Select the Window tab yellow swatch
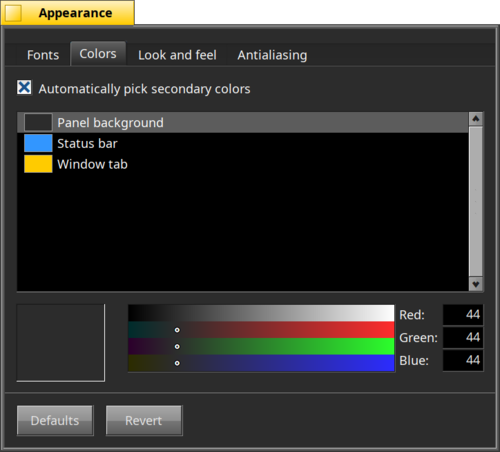Viewport: 500px width, 452px height. 38,164
